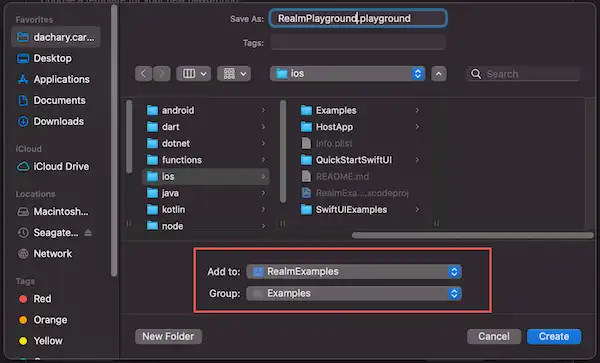Select the dotnet folder
Image resolution: width=600 pixels, height=363 pixels.
206,143
